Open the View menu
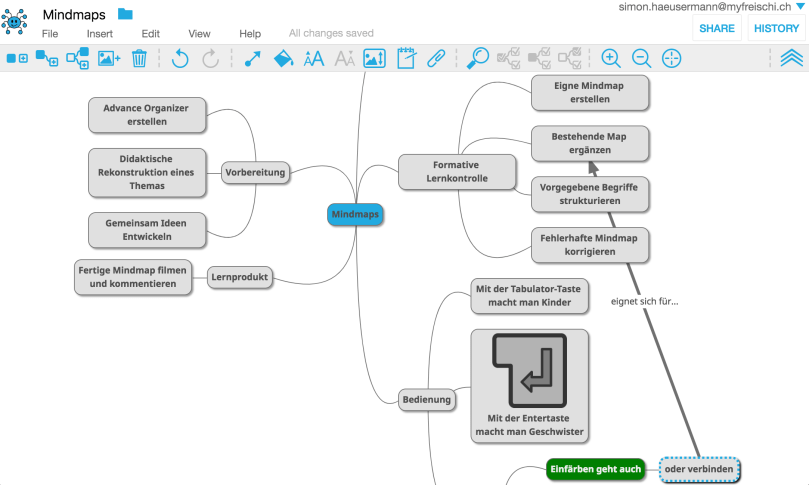 tap(199, 34)
